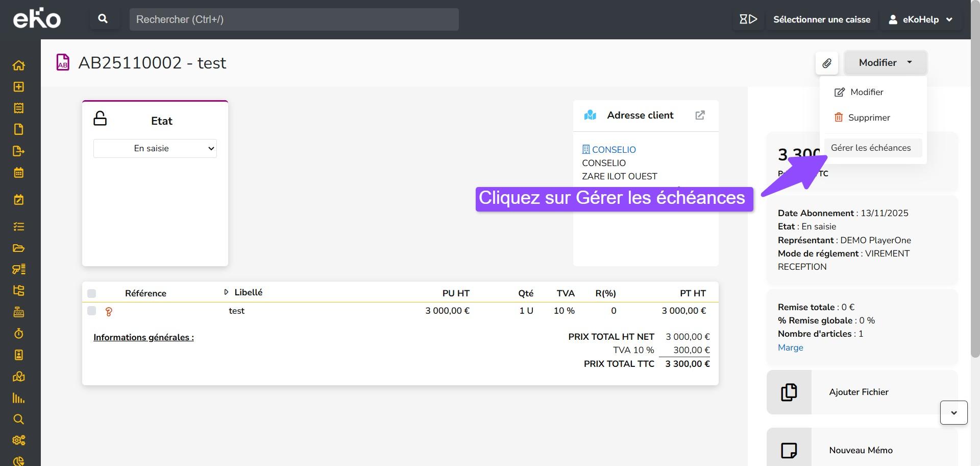
Task: Click the home icon in sidebar
Action: coord(18,65)
